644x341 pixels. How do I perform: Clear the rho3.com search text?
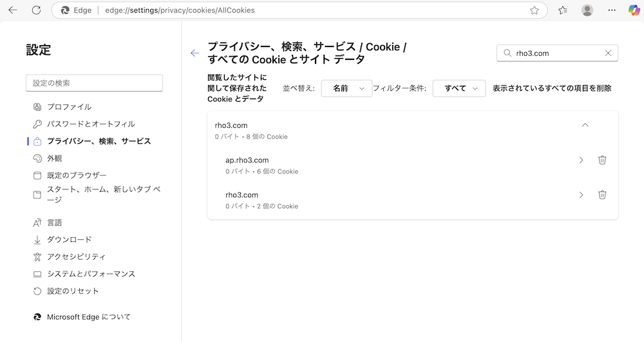[608, 53]
